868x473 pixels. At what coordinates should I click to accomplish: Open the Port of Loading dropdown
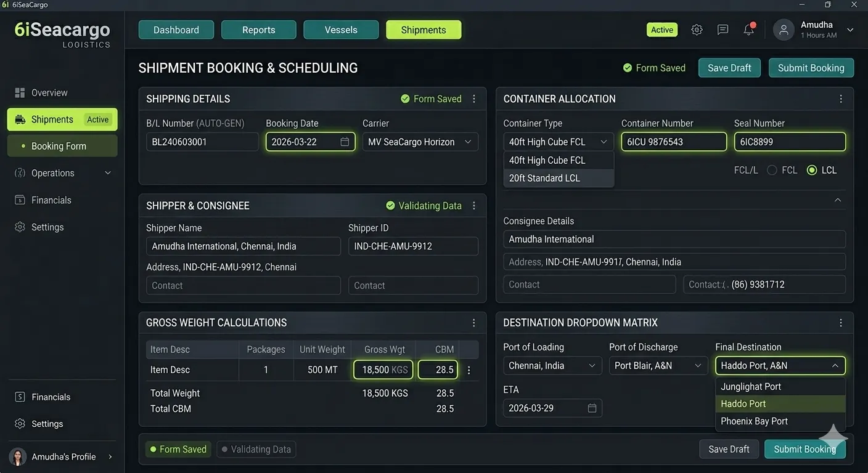[552, 365]
